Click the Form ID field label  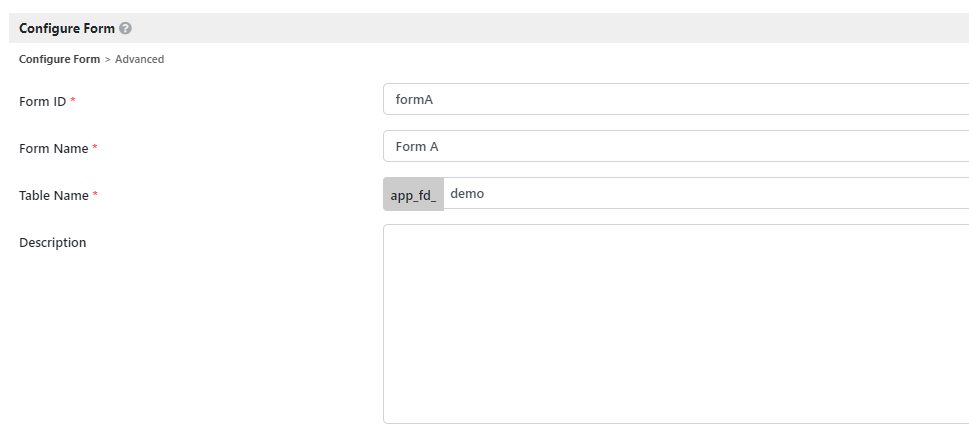(x=42, y=101)
